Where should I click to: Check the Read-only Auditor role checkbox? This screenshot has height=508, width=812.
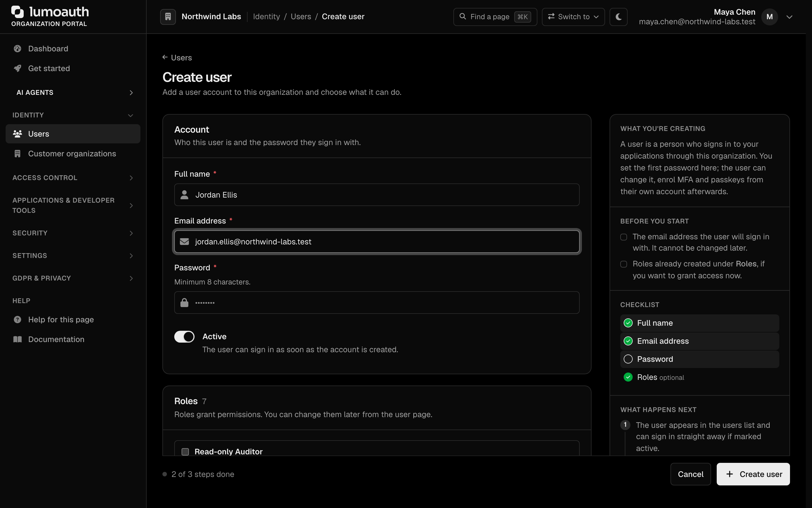(185, 452)
